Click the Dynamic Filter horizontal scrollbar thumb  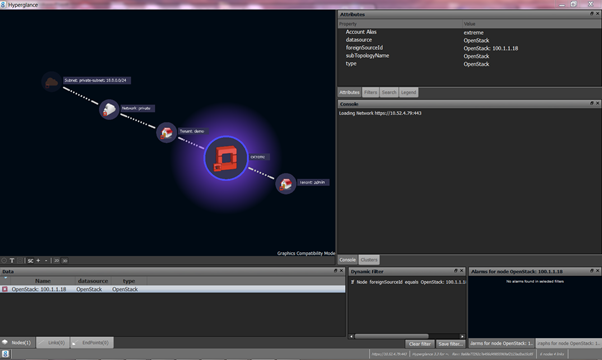[391, 336]
